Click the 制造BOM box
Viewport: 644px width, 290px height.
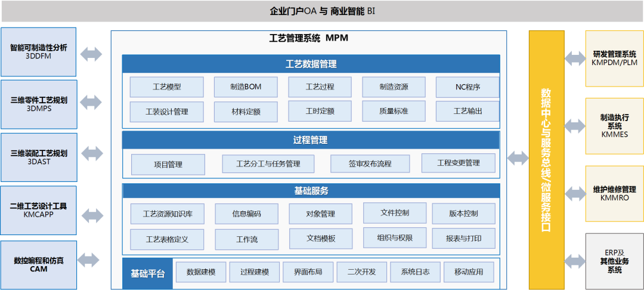246,87
